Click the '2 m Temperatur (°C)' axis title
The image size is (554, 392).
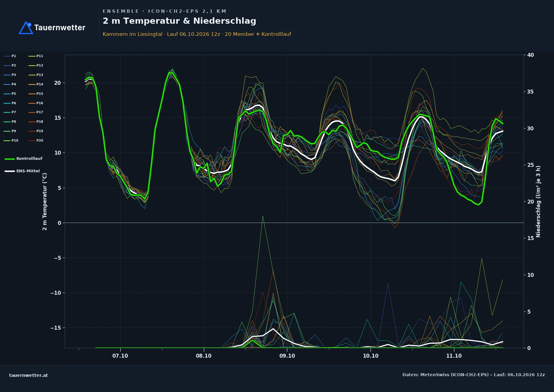(45, 201)
